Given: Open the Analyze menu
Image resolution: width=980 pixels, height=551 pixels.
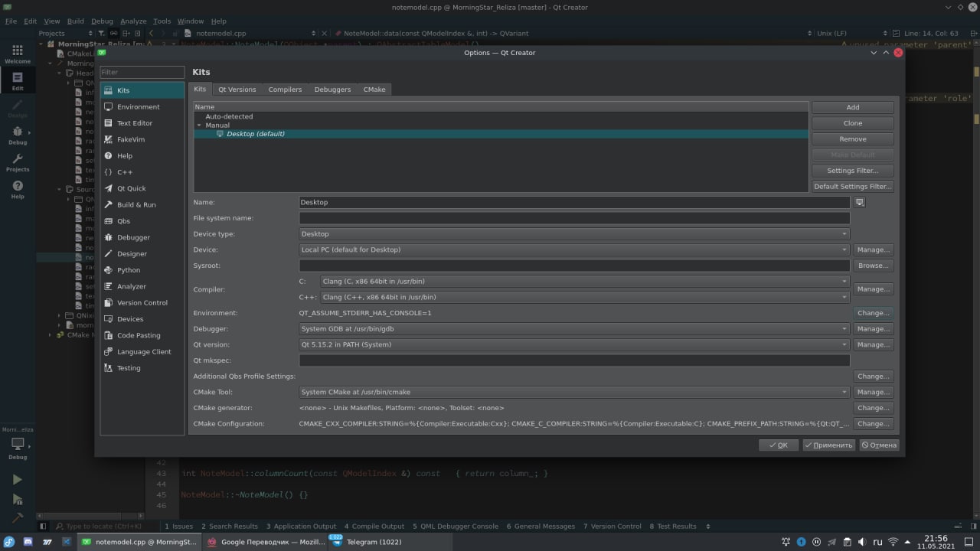Looking at the screenshot, I should (133, 21).
